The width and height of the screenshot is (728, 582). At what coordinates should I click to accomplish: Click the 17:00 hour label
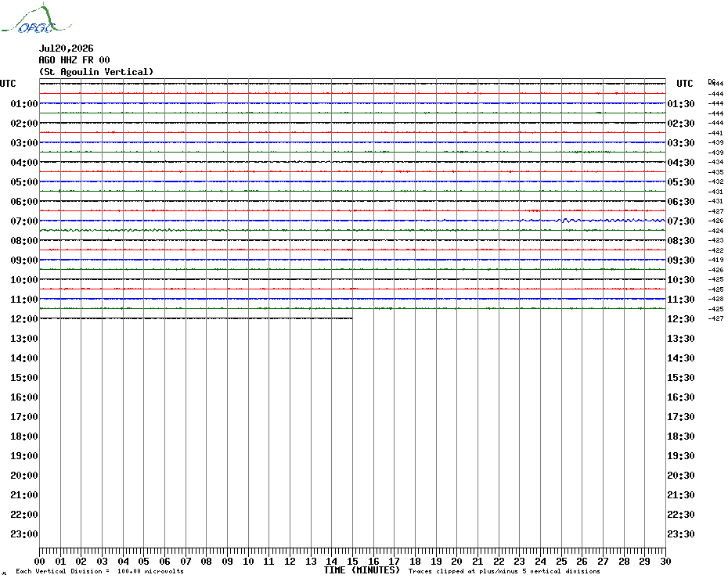(x=24, y=417)
